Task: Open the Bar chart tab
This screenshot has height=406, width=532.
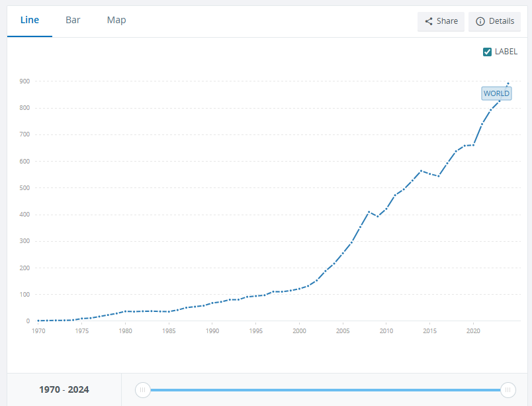Action: tap(73, 21)
